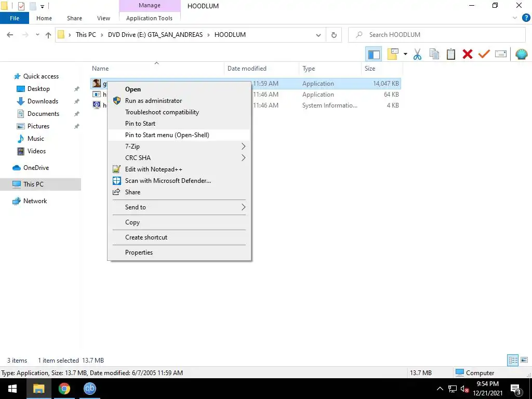Image resolution: width=532 pixels, height=399 pixels.
Task: Click the folder settings toolbar icon
Action: [393, 54]
